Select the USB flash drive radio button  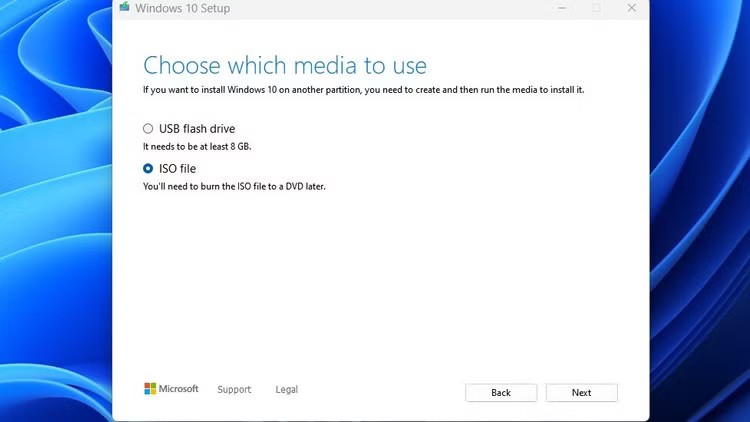point(148,129)
